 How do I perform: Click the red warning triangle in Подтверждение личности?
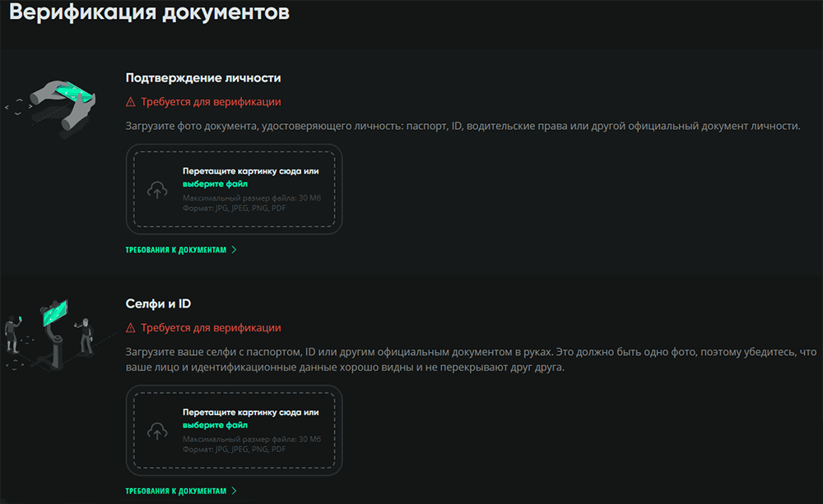click(x=130, y=102)
